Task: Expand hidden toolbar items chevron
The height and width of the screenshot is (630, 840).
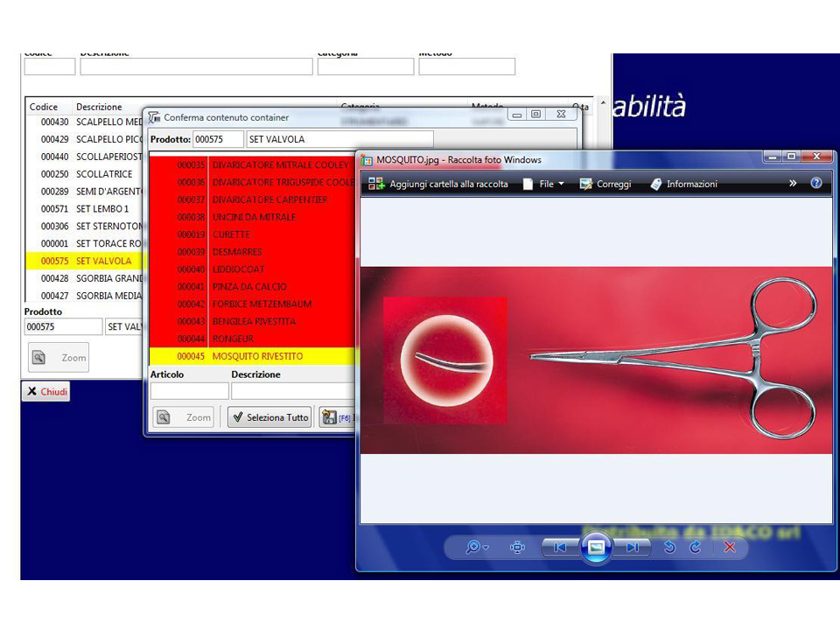Action: tap(793, 183)
